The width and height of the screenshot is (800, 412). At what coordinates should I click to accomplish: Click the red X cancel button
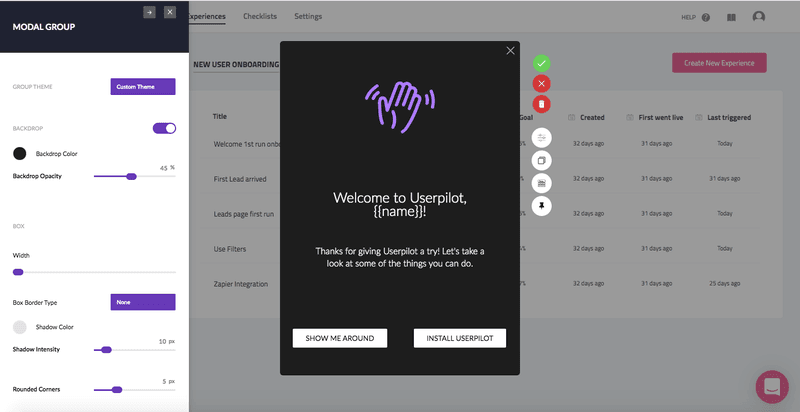point(541,83)
